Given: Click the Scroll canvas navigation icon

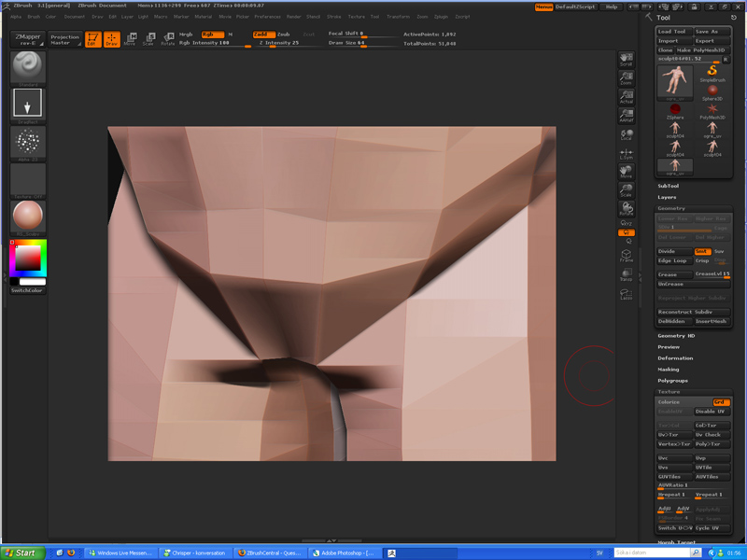Looking at the screenshot, I should tap(627, 58).
